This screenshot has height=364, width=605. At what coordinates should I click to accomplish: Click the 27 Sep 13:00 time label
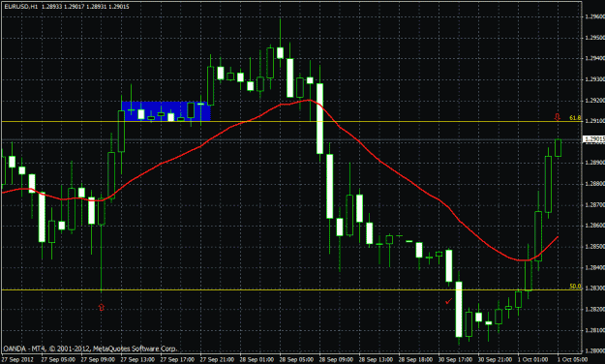[x=136, y=359]
